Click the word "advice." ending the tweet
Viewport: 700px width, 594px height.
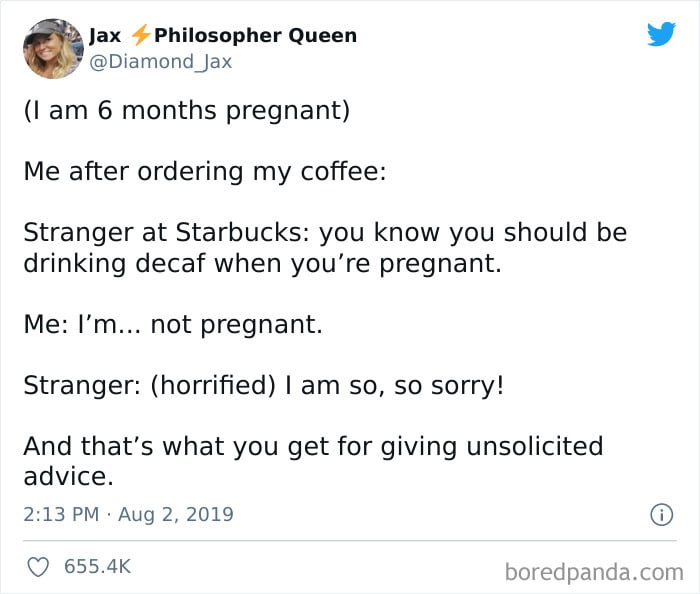coord(68,477)
